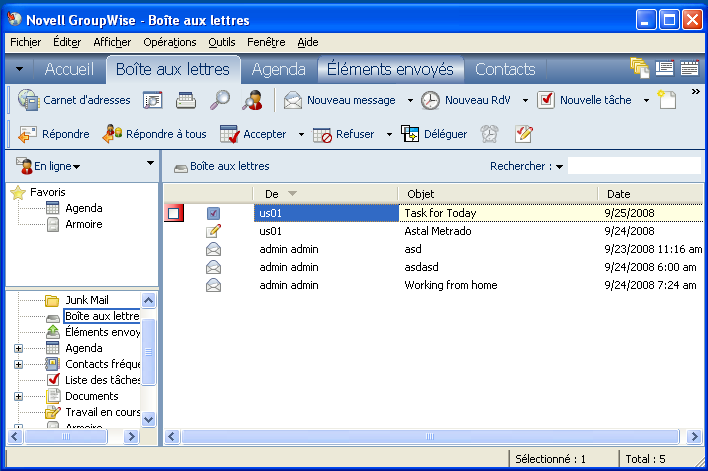Click the Refuser button
The height and width of the screenshot is (471, 708).
(344, 134)
